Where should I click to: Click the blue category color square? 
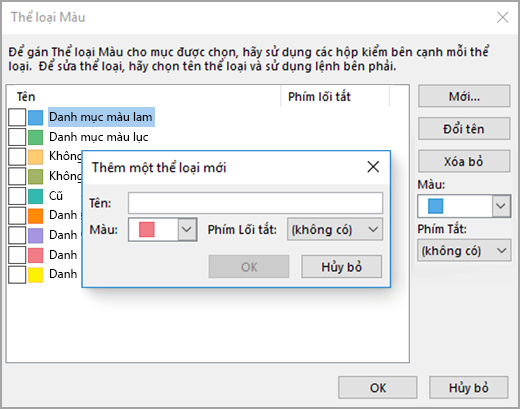(35, 117)
